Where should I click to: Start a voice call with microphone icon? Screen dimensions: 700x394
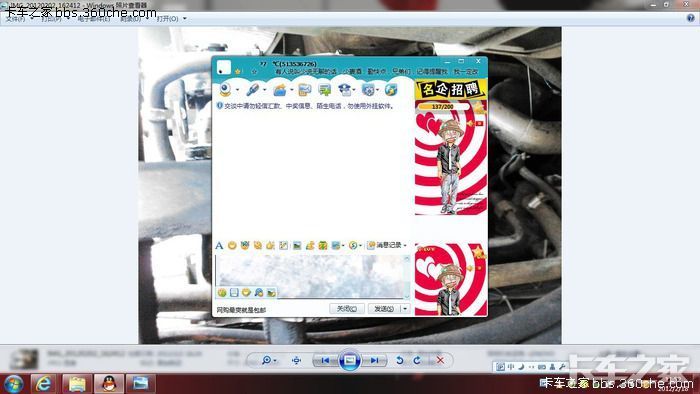[x=253, y=90]
